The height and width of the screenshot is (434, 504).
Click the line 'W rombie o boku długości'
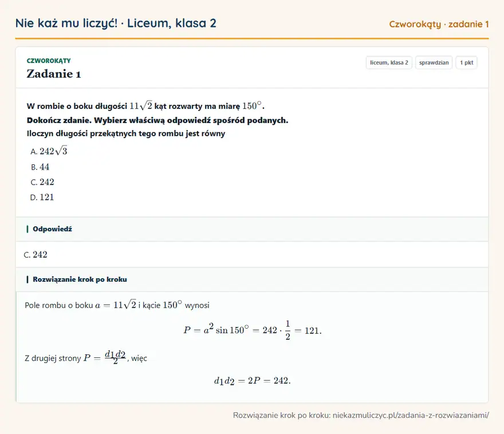click(145, 106)
